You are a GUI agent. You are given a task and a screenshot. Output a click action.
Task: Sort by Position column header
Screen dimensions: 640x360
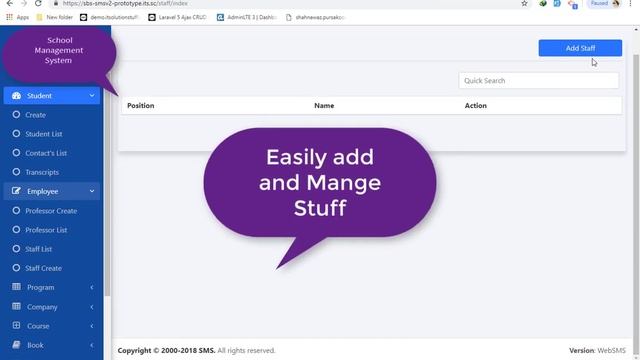[x=140, y=105]
